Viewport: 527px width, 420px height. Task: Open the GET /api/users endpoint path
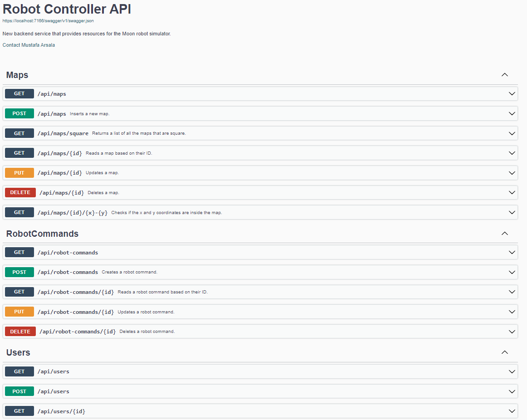[x=54, y=371]
